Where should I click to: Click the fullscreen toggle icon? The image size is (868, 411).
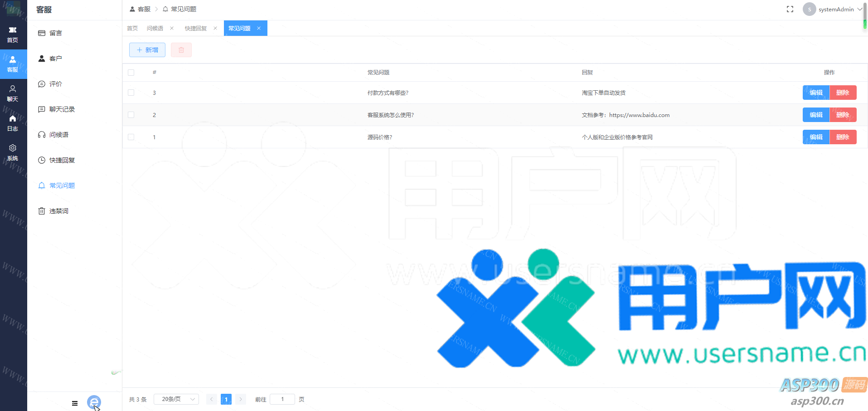790,9
